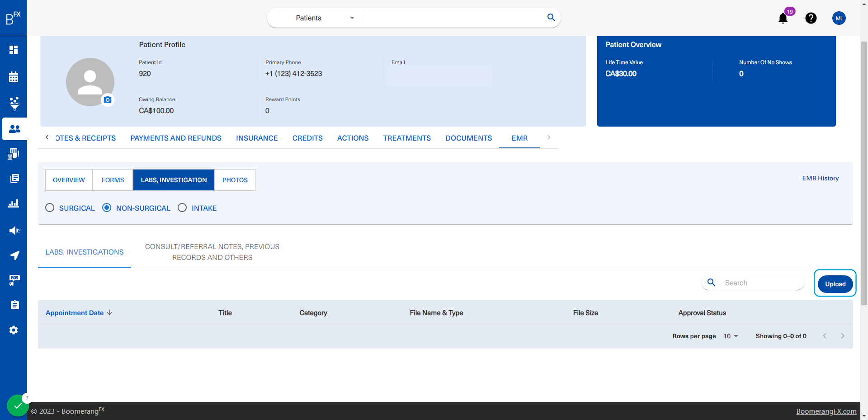This screenshot has width=868, height=420.
Task: Switch to the TREATMENTS tab
Action: point(407,138)
